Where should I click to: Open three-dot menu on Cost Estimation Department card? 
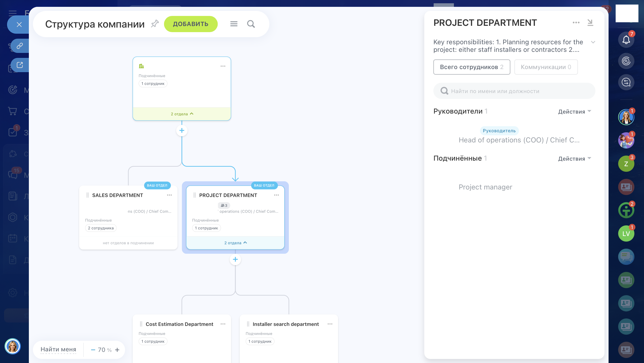point(223,324)
